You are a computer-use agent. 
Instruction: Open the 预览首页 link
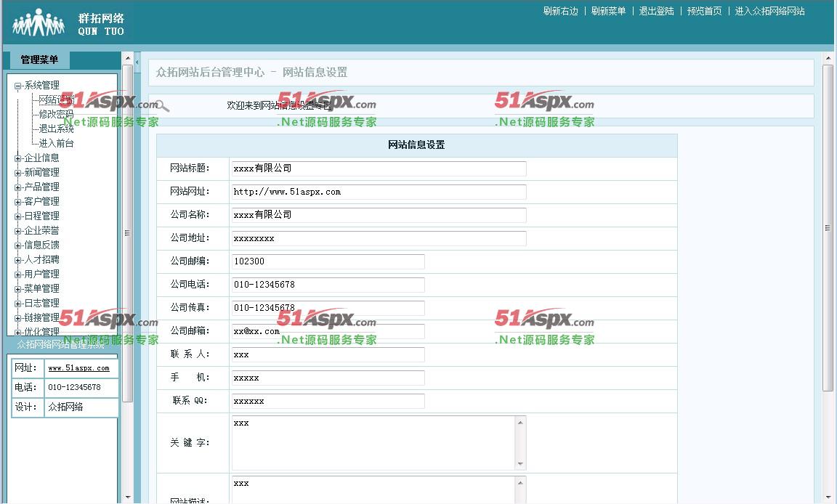coord(704,11)
